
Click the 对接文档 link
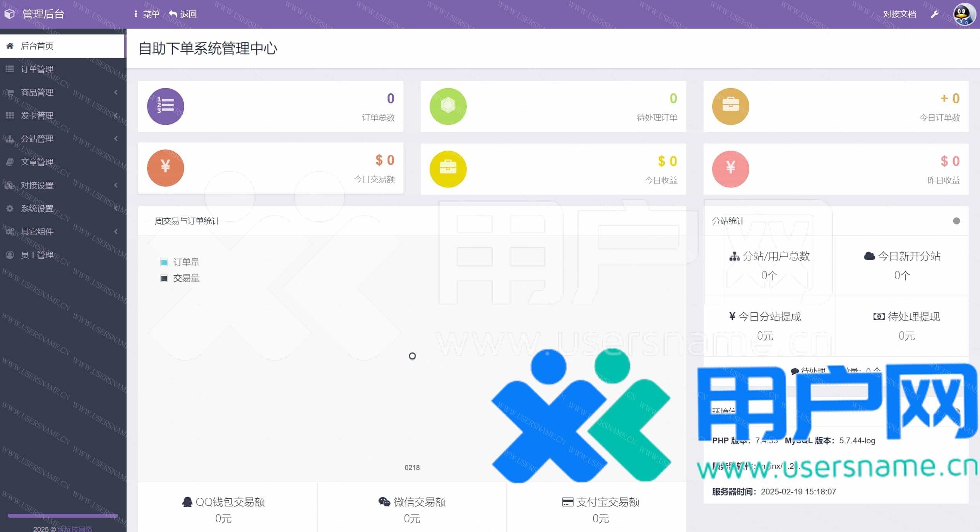point(899,14)
